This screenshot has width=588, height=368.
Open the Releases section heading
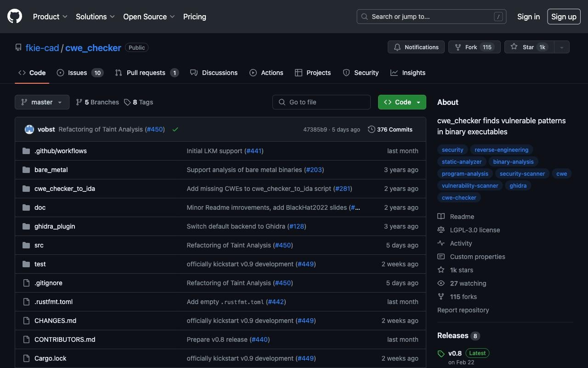click(x=458, y=335)
